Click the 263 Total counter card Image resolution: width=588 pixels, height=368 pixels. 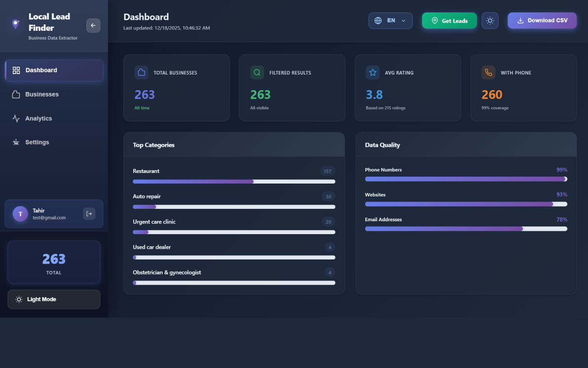point(54,262)
